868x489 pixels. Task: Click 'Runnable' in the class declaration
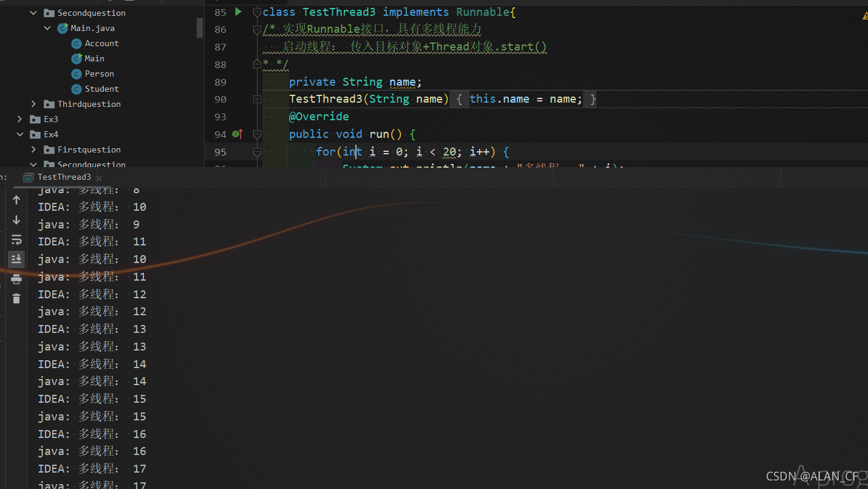[x=483, y=12]
